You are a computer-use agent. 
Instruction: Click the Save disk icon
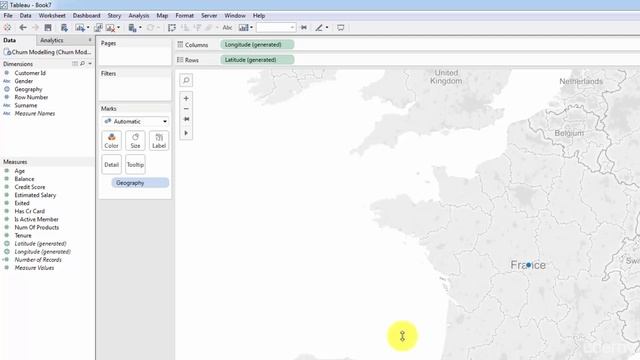pos(48,27)
